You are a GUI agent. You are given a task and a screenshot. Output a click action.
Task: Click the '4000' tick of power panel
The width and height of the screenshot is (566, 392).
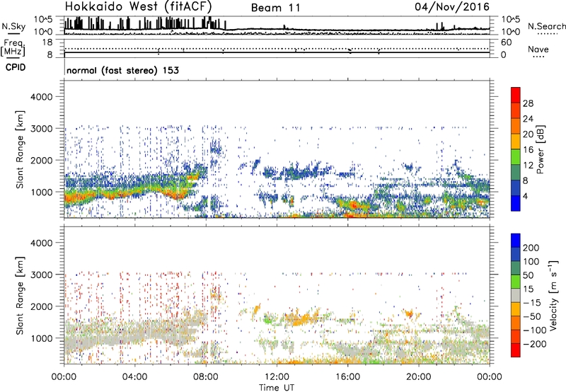tap(42, 97)
